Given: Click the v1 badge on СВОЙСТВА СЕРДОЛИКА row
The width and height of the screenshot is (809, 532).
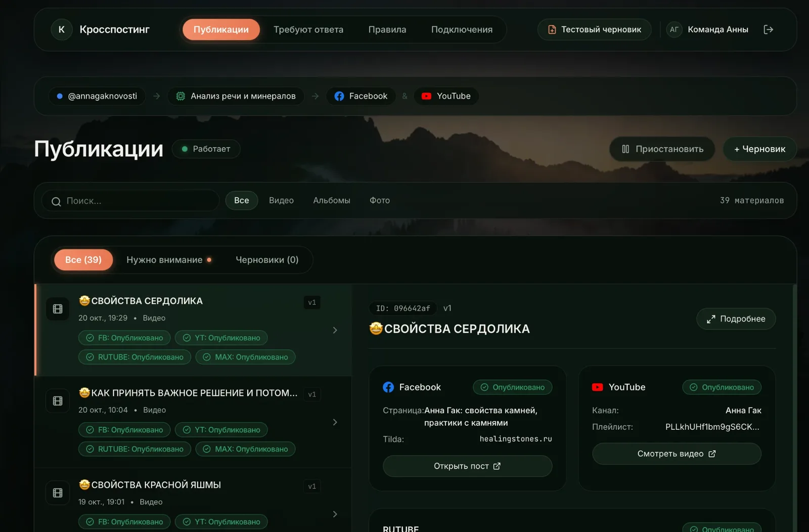Looking at the screenshot, I should 312,302.
